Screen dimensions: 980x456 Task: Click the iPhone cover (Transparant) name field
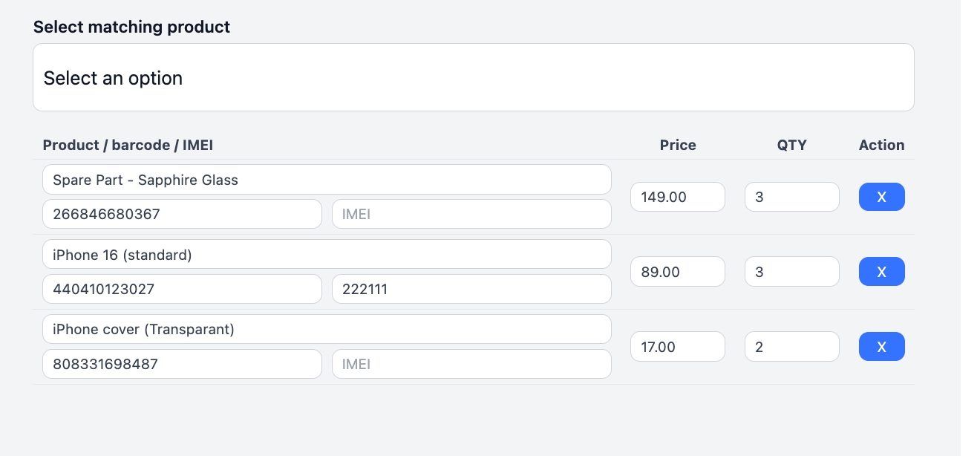pyautogui.click(x=327, y=329)
